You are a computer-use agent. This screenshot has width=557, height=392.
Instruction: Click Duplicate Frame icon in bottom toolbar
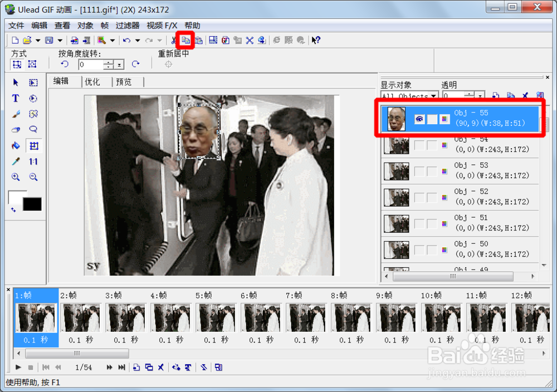tap(149, 367)
